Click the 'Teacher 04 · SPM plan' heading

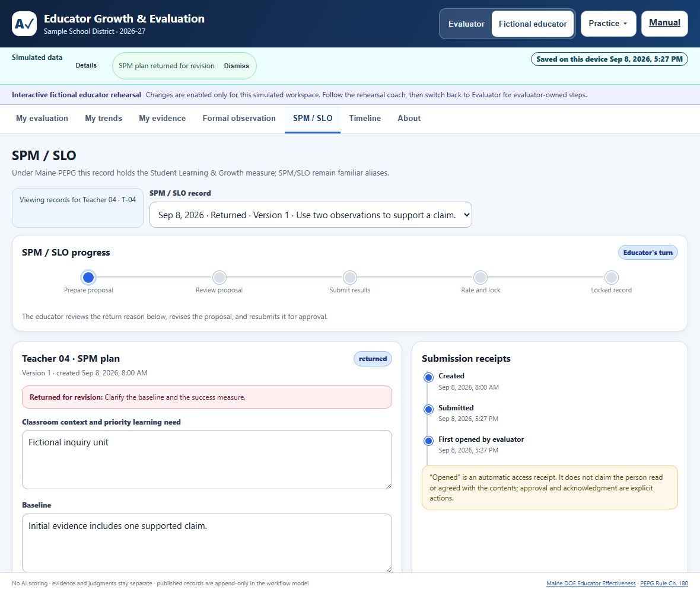[x=71, y=359]
